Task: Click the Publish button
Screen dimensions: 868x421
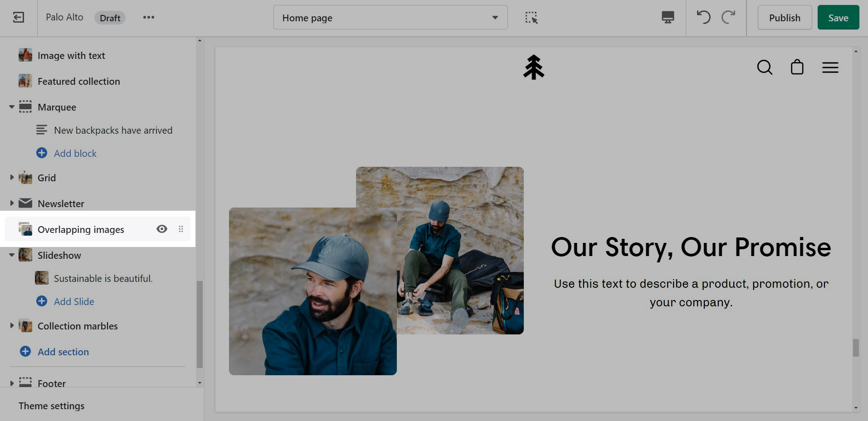Action: click(x=785, y=18)
